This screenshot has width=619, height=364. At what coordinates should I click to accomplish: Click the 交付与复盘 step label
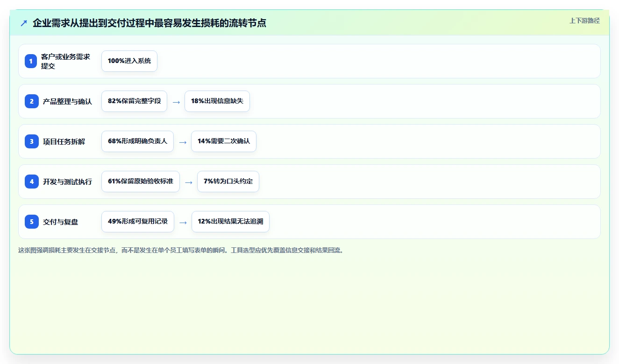pos(61,222)
